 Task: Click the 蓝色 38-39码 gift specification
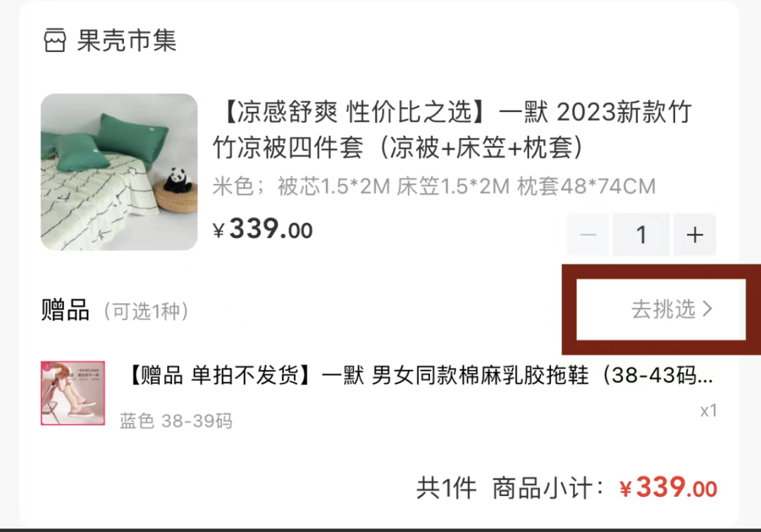tap(176, 421)
